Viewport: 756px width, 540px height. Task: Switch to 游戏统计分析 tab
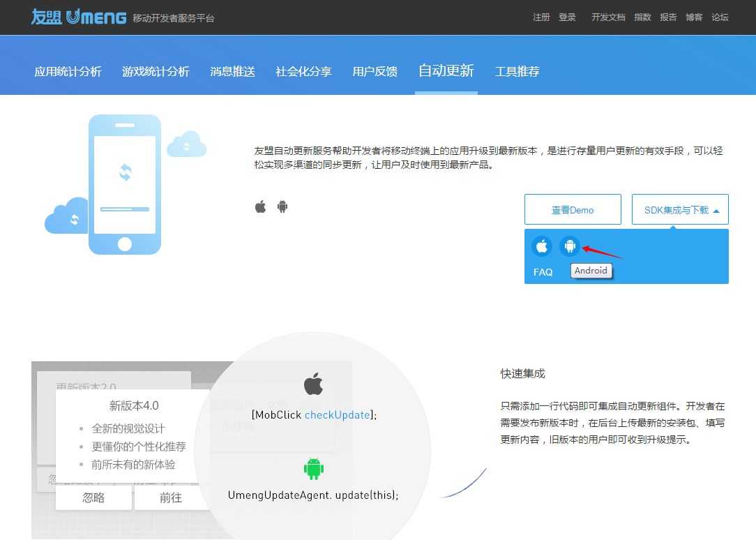click(x=156, y=72)
